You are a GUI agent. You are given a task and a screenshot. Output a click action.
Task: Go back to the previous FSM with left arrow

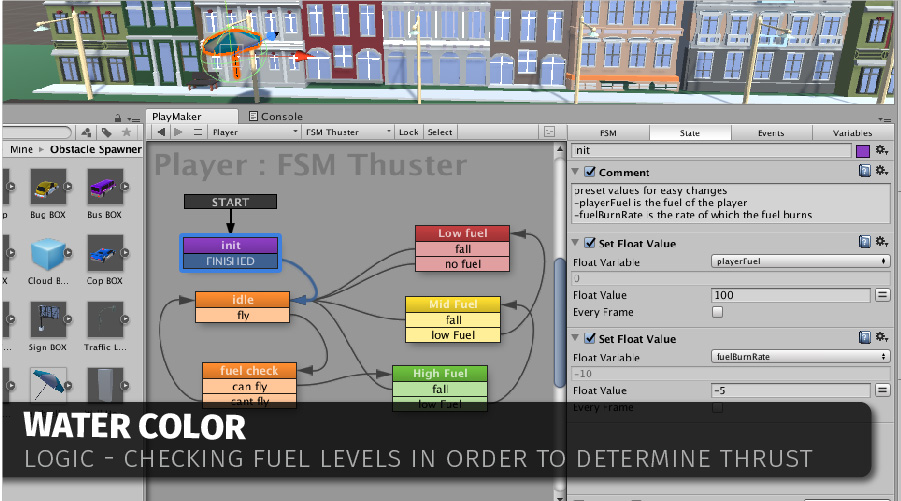pos(161,132)
